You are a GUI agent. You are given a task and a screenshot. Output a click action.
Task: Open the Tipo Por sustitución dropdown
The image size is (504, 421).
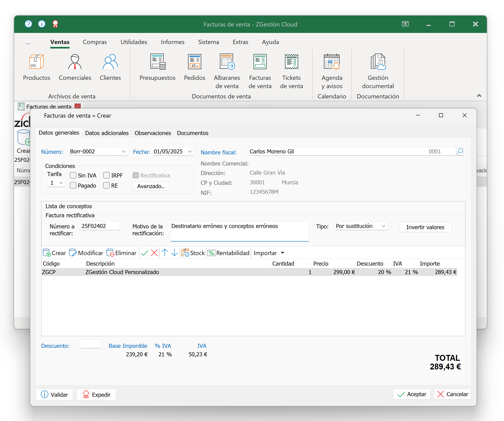[x=383, y=226]
